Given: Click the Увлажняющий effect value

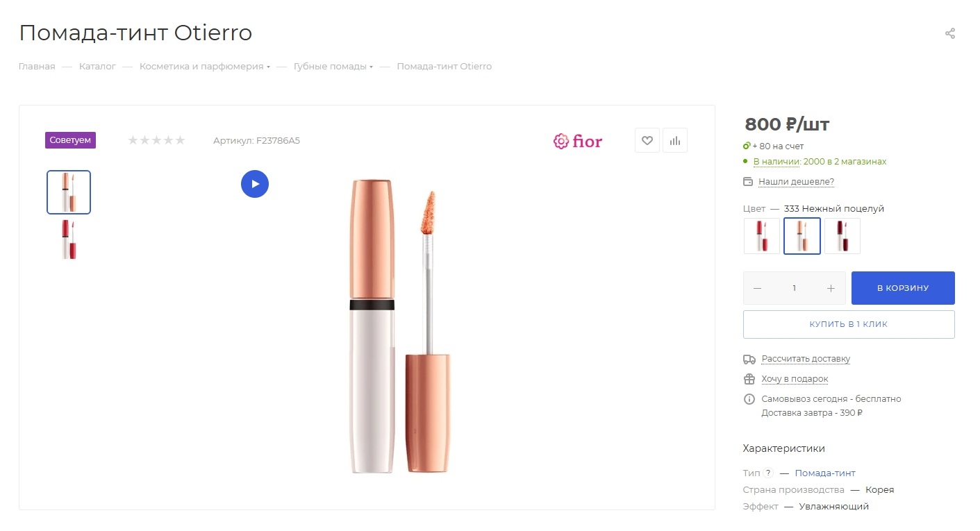Looking at the screenshot, I should tap(834, 507).
